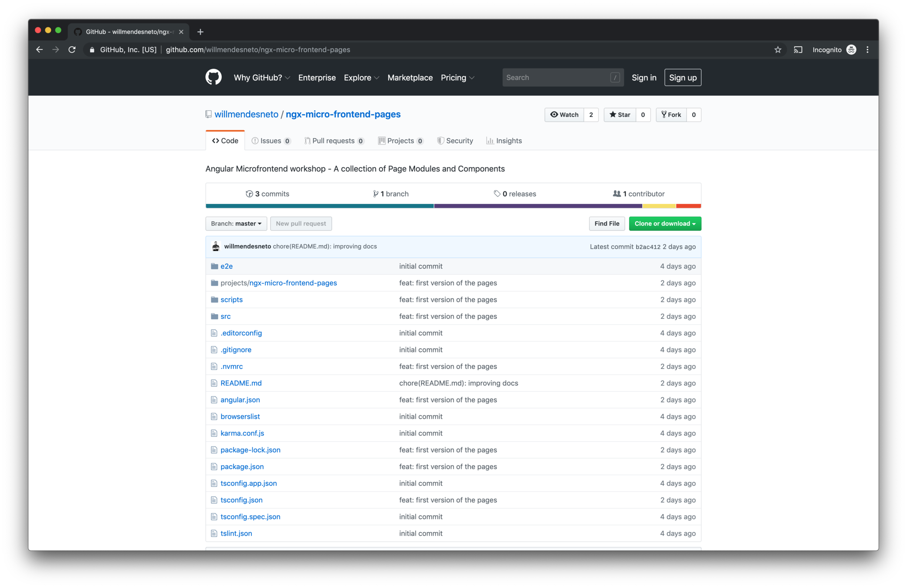Image resolution: width=907 pixels, height=588 pixels.
Task: Click the Find File button
Action: click(x=606, y=223)
